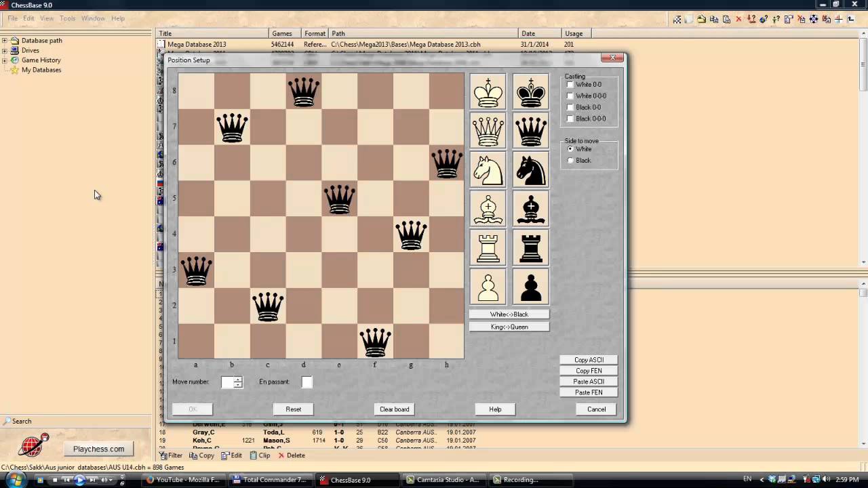This screenshot has width=868, height=488.
Task: Select the white bishop piece
Action: (488, 208)
